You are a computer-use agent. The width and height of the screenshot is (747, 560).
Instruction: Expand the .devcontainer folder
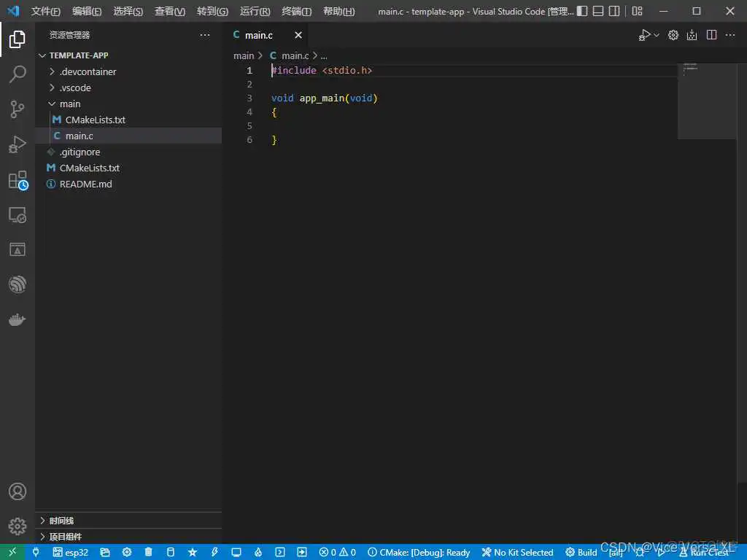[88, 71]
